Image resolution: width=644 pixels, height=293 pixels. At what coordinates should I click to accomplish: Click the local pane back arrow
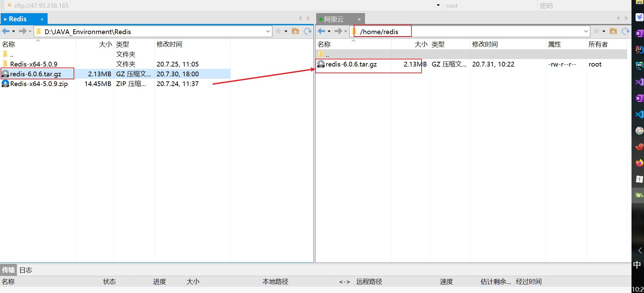(6, 31)
